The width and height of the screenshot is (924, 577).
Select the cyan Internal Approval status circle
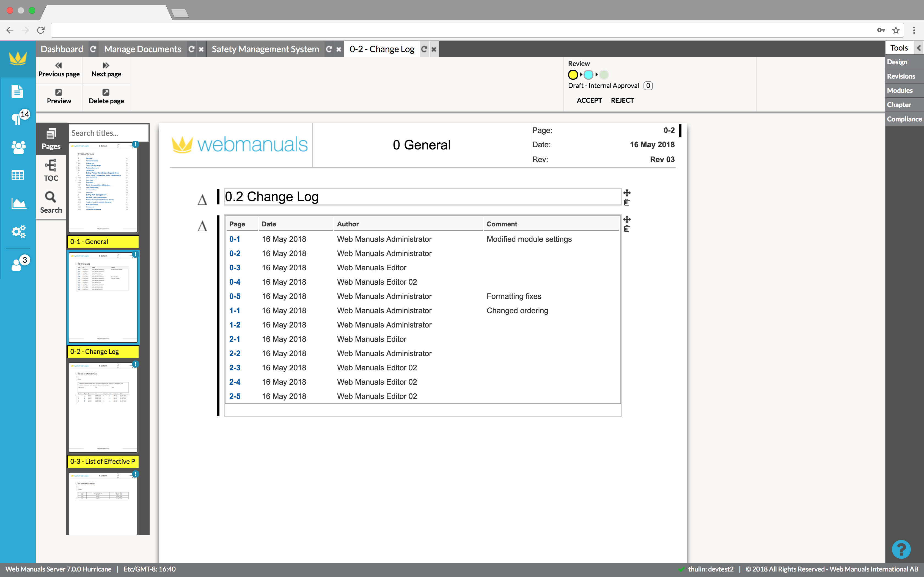(588, 75)
